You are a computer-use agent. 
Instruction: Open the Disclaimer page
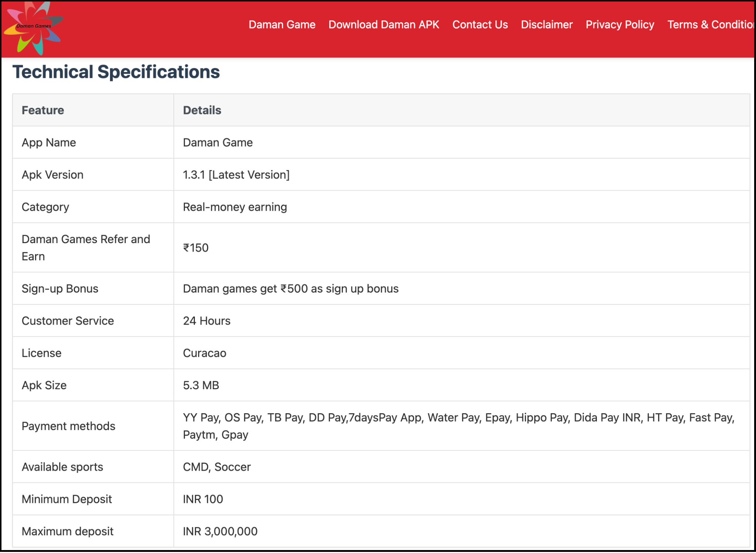(x=547, y=24)
